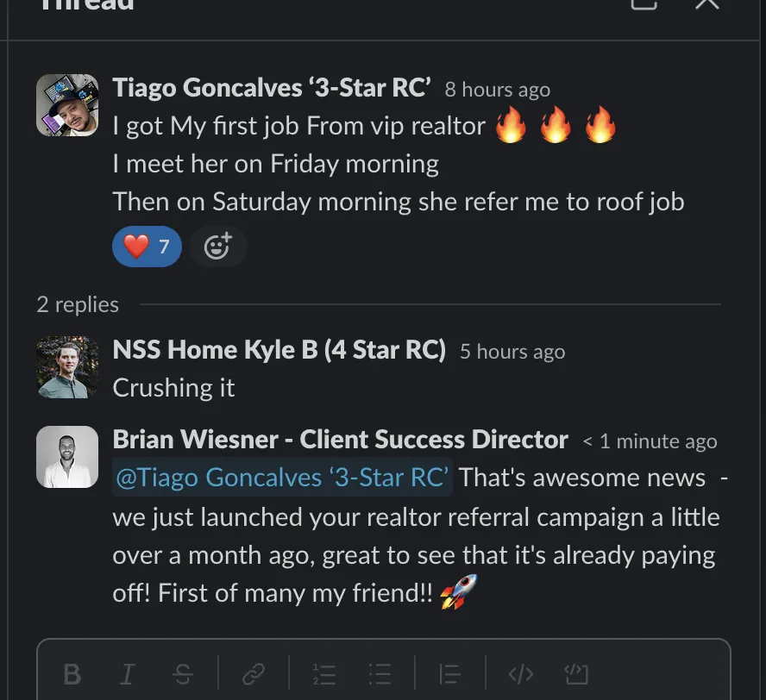
Task: Toggle the heart reaction with 7 count
Action: coord(147,247)
